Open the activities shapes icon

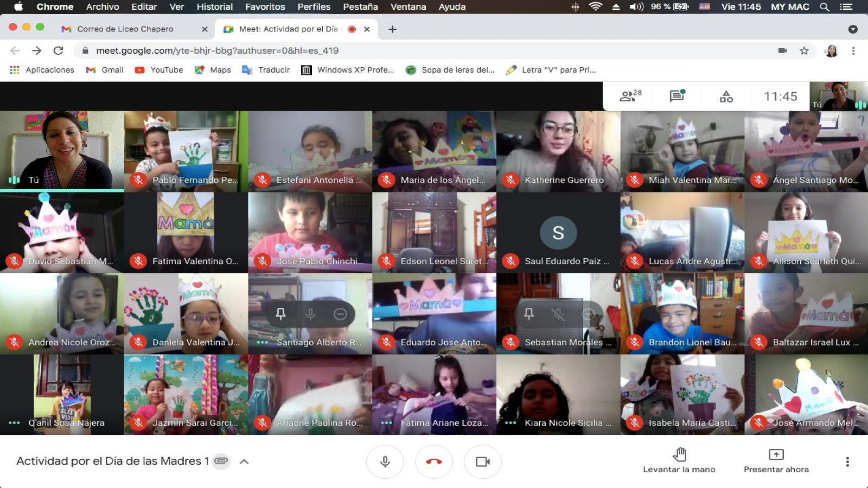click(x=726, y=97)
